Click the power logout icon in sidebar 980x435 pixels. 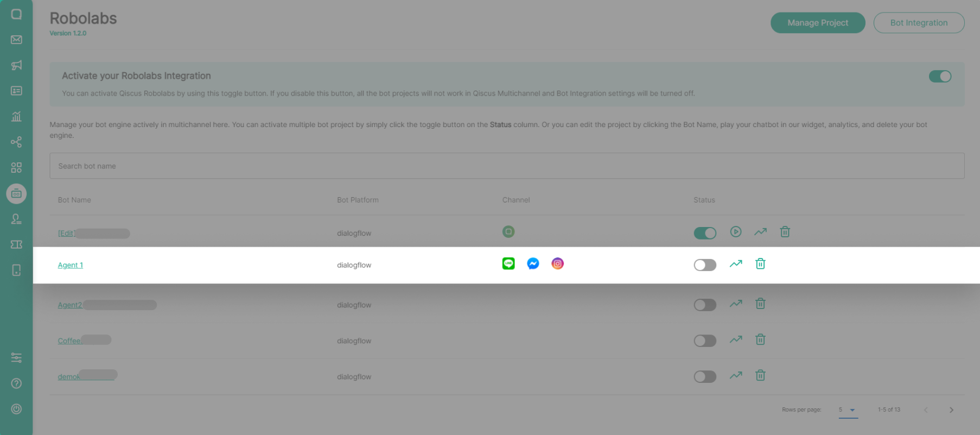pyautogui.click(x=16, y=409)
